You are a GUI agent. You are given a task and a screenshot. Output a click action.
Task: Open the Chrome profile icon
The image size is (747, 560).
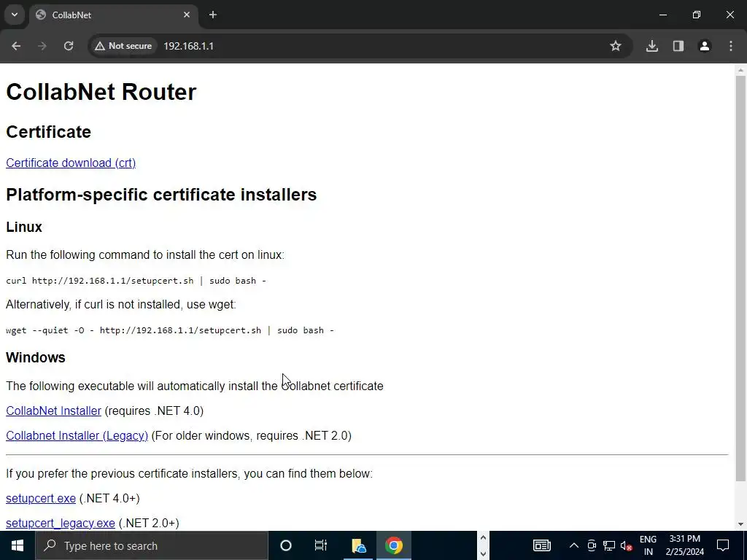point(705,46)
